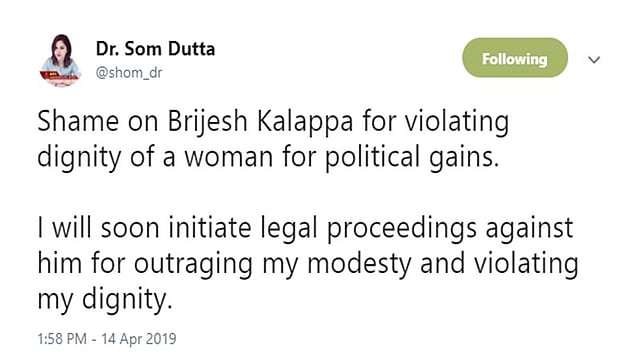Click the 14 Apr 2019 date

click(x=139, y=339)
